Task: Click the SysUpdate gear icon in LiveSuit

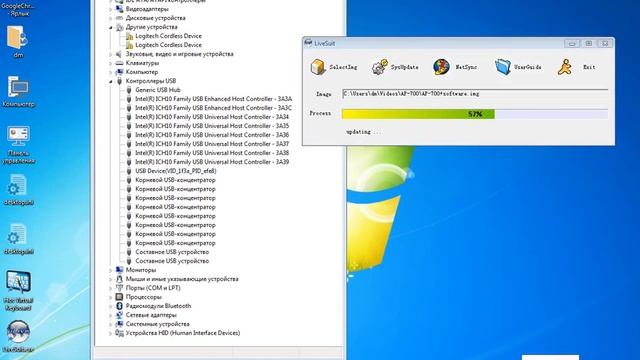Action: tap(380, 67)
